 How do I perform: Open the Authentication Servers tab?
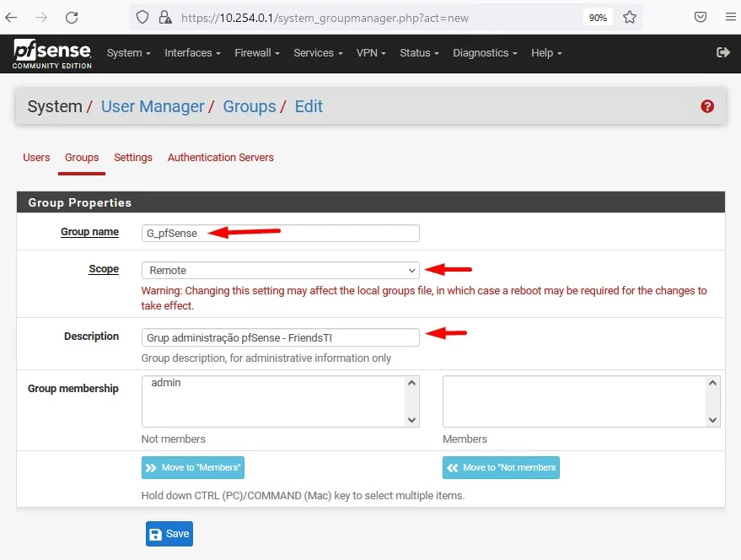220,158
